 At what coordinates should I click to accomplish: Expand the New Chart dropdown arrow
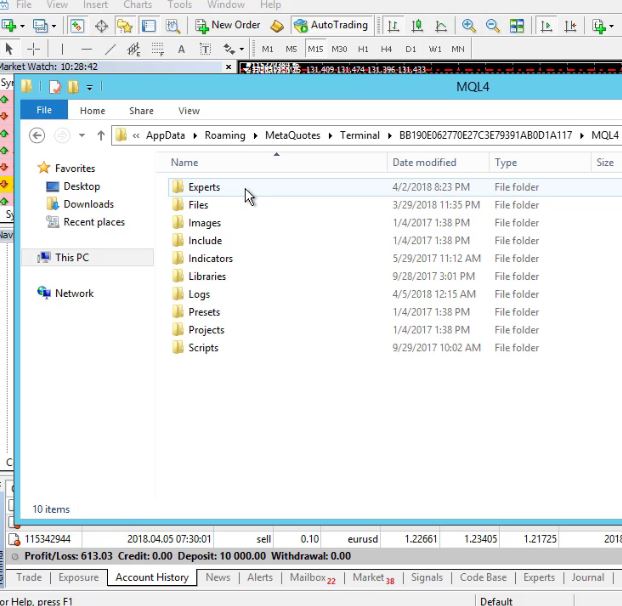(22, 26)
